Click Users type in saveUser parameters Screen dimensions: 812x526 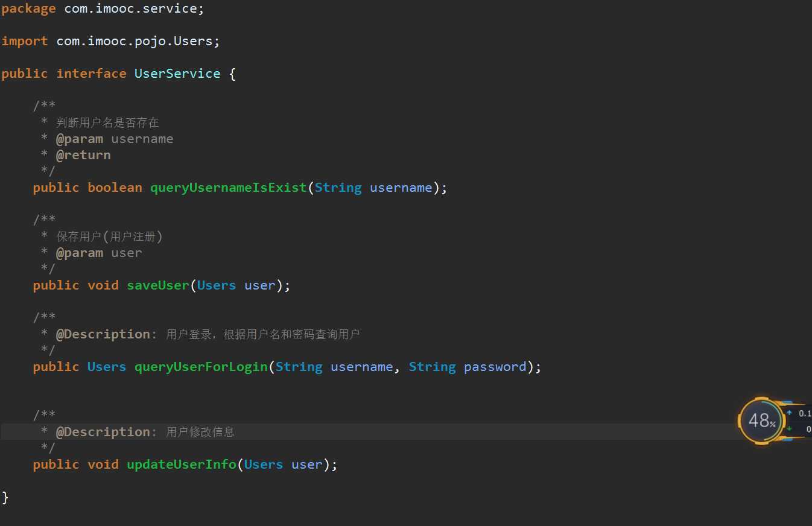(217, 285)
